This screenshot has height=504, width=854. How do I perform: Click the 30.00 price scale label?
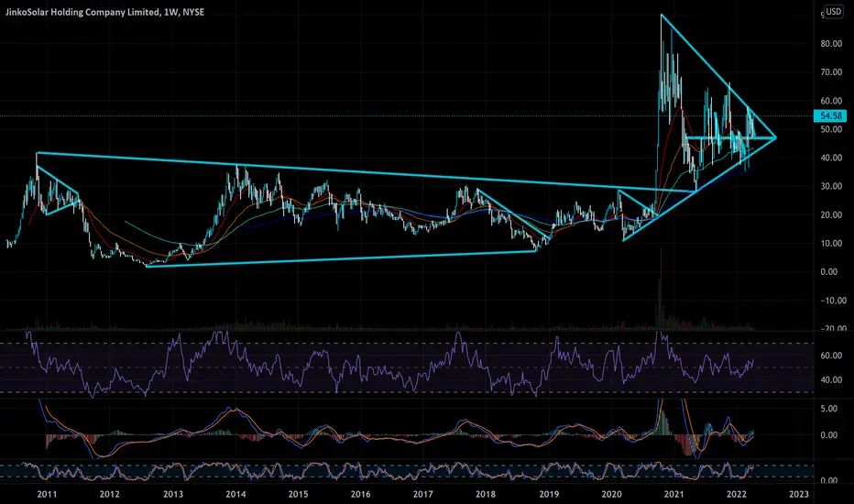(x=831, y=186)
